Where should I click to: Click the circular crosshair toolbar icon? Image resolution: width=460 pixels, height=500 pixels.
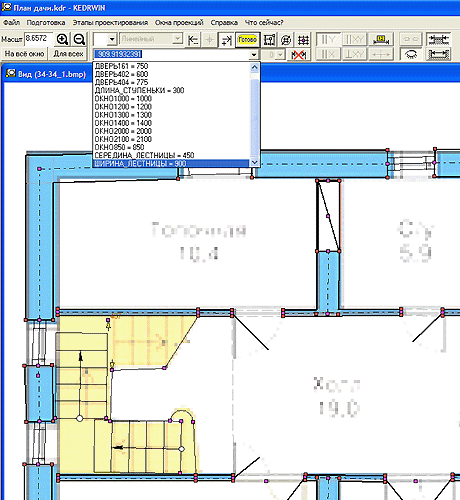click(x=286, y=40)
